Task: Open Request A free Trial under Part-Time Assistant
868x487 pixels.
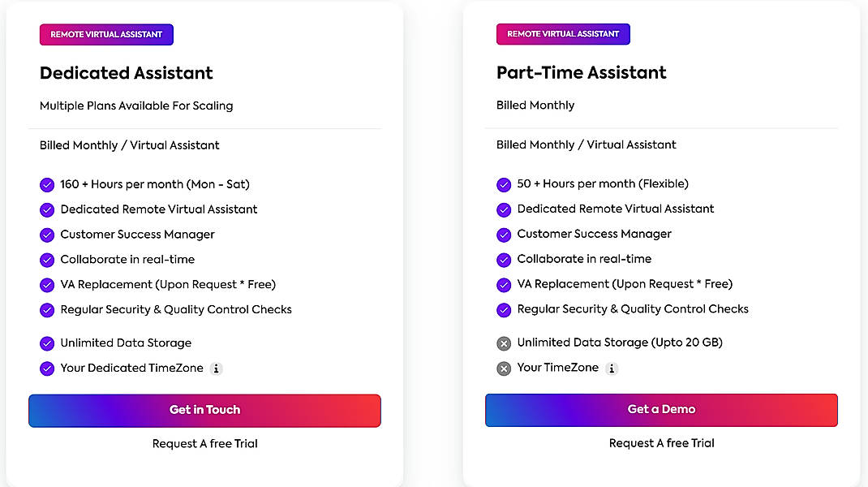Action: click(x=661, y=443)
